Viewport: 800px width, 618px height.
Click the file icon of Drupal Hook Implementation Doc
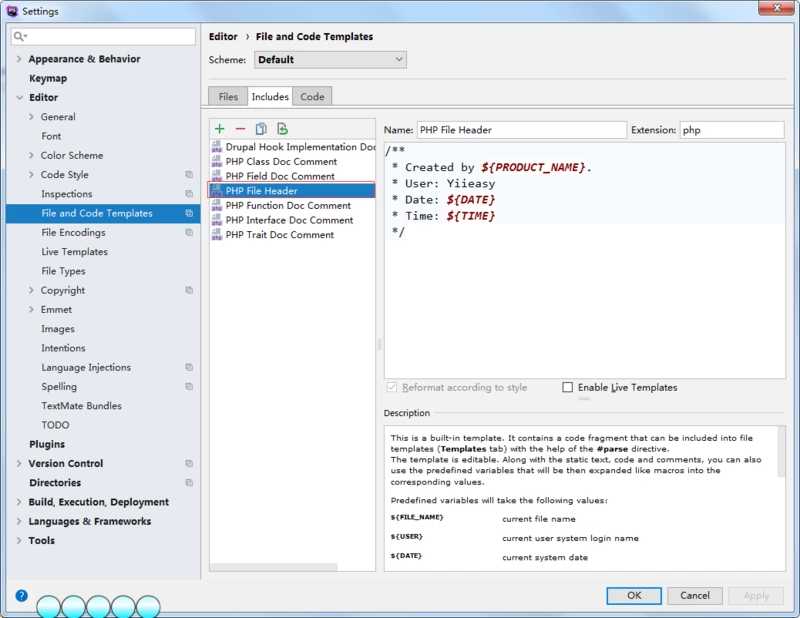tap(217, 147)
